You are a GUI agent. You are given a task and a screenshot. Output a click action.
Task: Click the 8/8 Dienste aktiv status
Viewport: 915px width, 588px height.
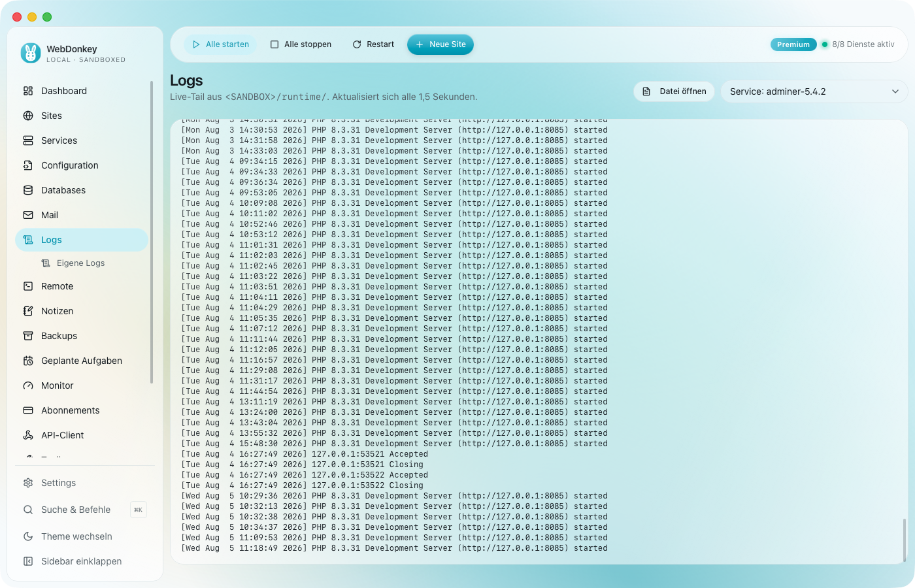point(863,44)
